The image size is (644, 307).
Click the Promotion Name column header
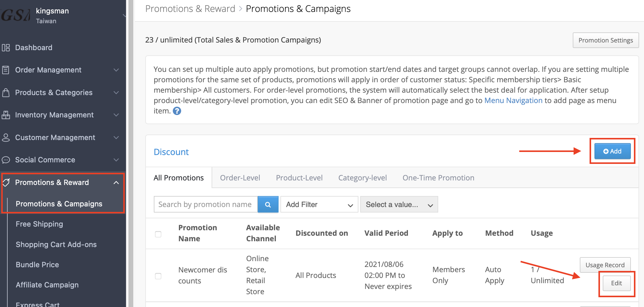coord(198,233)
